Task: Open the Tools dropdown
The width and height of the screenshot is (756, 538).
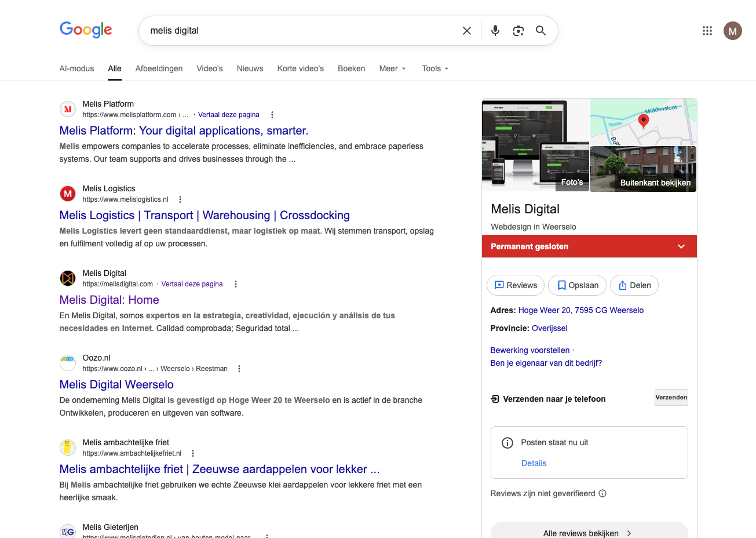Action: [434, 68]
